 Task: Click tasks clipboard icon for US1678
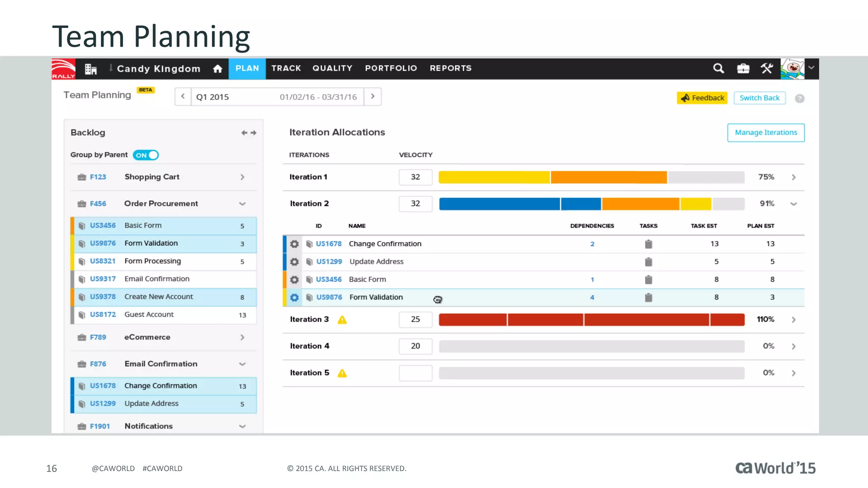648,244
